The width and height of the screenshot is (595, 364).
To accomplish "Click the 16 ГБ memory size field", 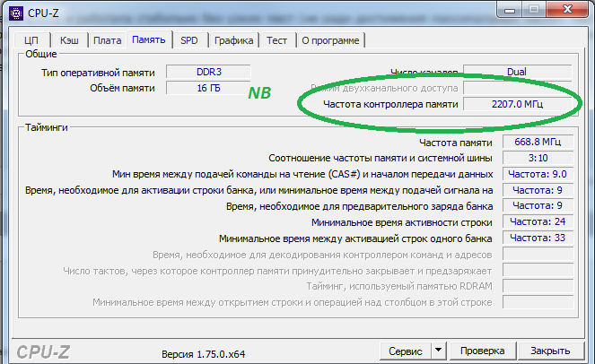I will [208, 88].
